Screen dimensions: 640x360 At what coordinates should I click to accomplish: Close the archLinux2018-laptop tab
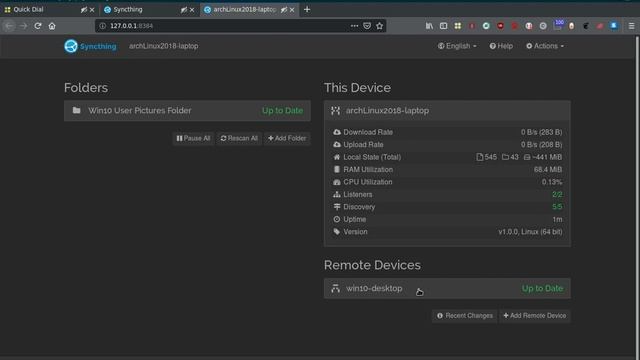(x=292, y=10)
